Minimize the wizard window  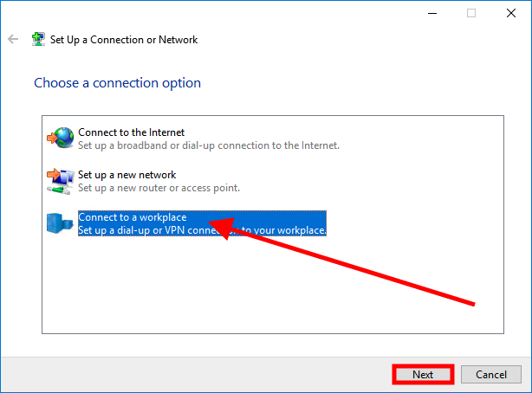point(432,13)
